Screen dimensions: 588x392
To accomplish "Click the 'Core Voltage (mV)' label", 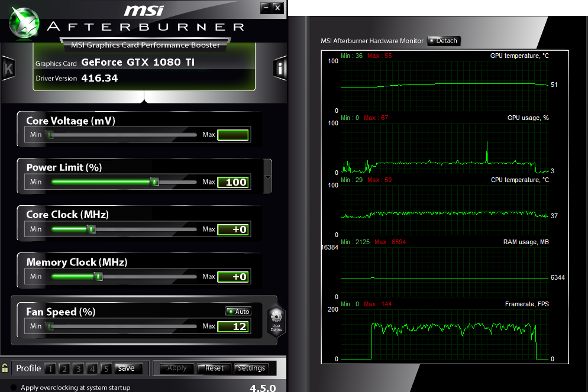I will pos(70,121).
